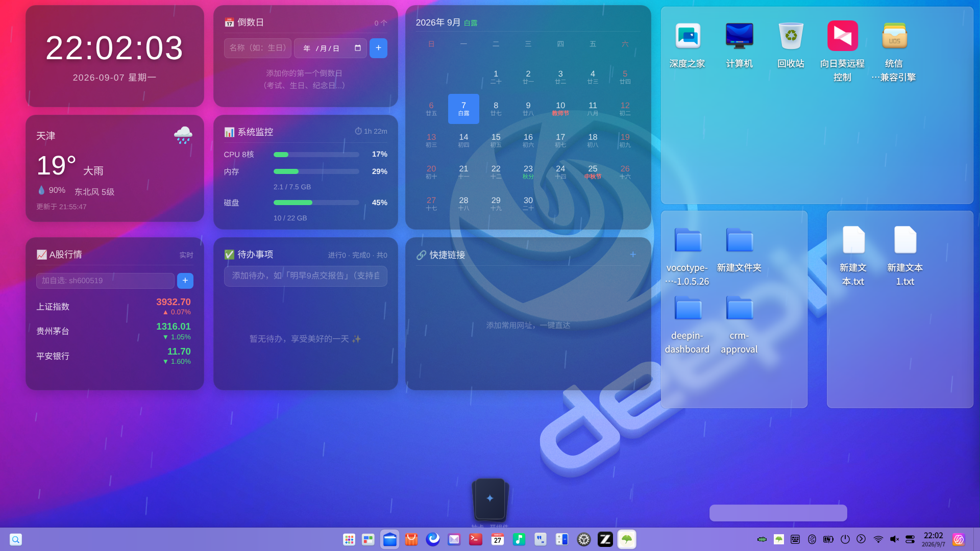Add a quick link with the plus

pyautogui.click(x=633, y=254)
